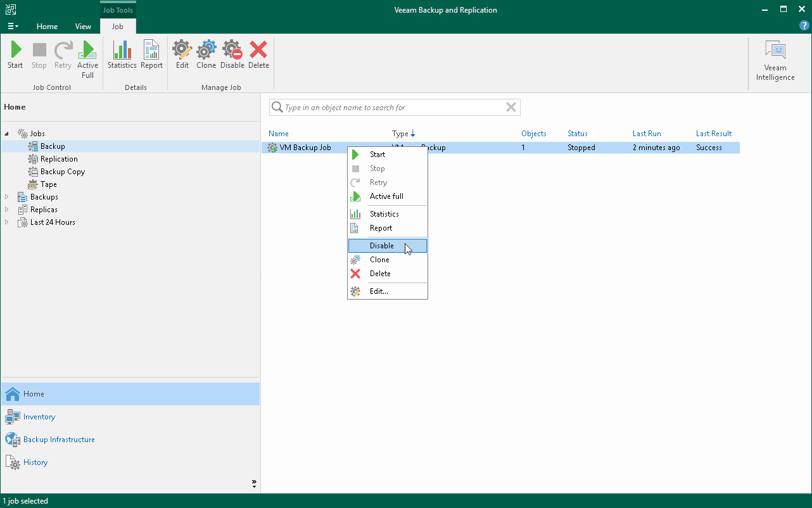Image resolution: width=812 pixels, height=508 pixels.
Task: Click the '1 job selected' status text
Action: click(x=25, y=501)
